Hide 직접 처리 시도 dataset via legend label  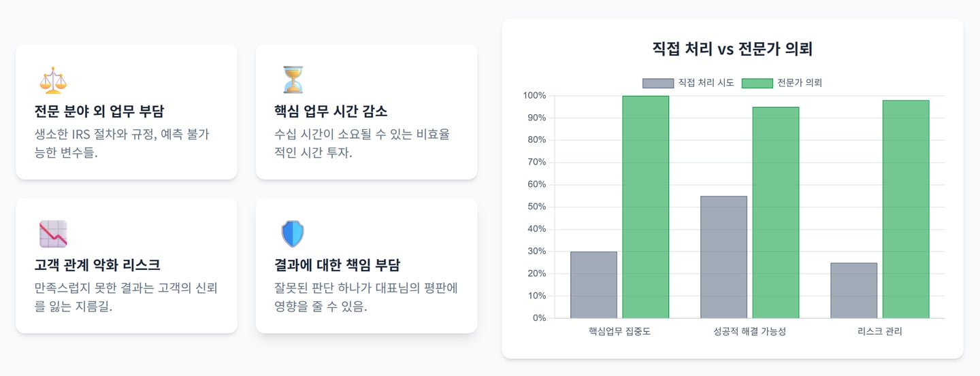pyautogui.click(x=706, y=83)
